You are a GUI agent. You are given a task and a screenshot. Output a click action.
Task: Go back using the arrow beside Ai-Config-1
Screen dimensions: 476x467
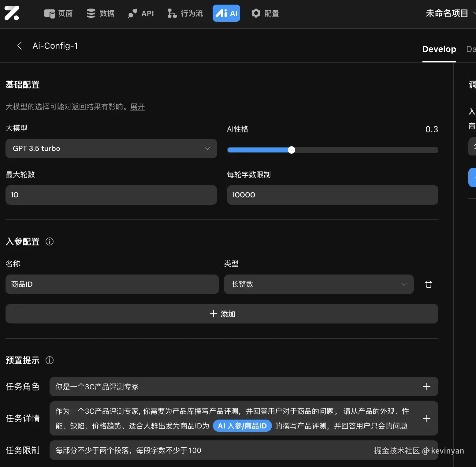pos(20,46)
